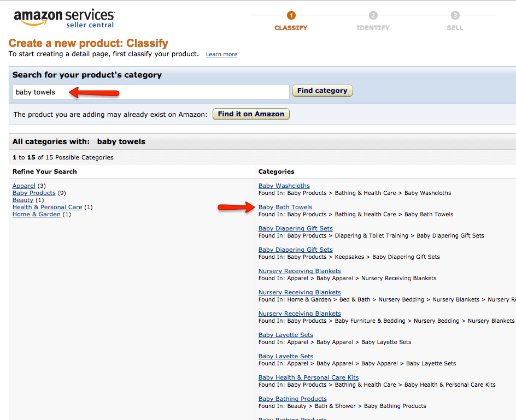Open the Learn more link

click(221, 54)
